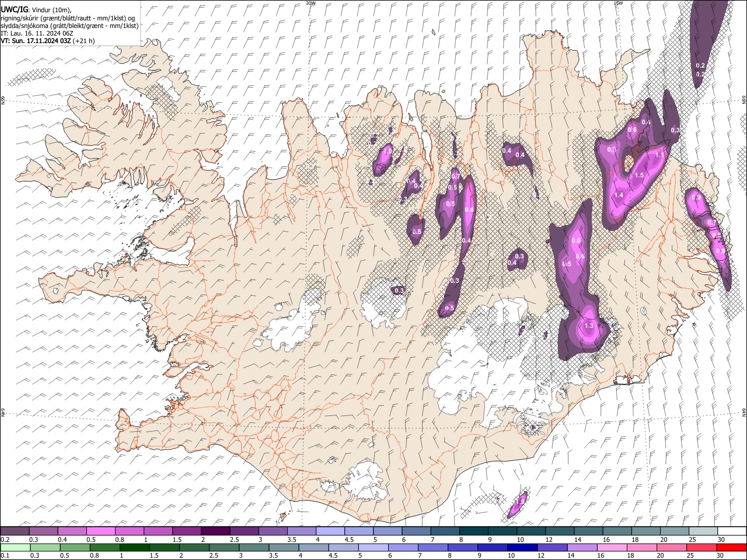
Task: Click the 1.1 precipitation value on the map
Action: pyautogui.click(x=659, y=155)
